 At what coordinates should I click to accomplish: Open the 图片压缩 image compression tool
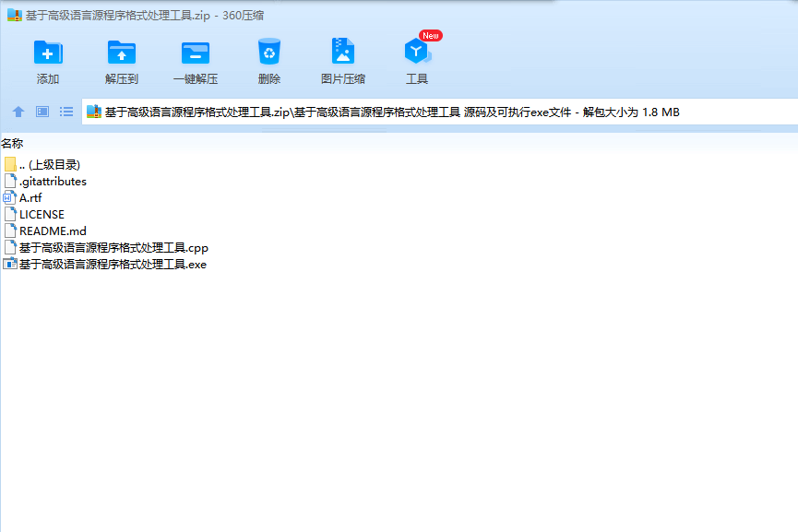tap(343, 51)
